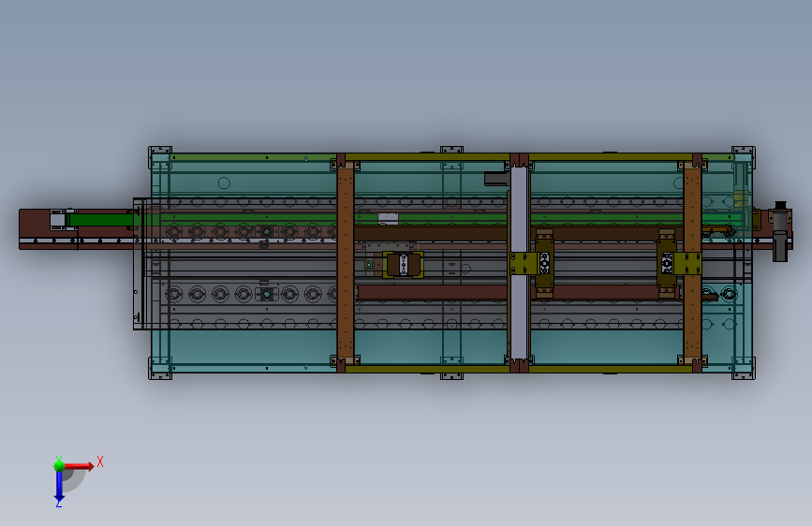Select the white roller block at the conveyor's left end

[x=57, y=220]
